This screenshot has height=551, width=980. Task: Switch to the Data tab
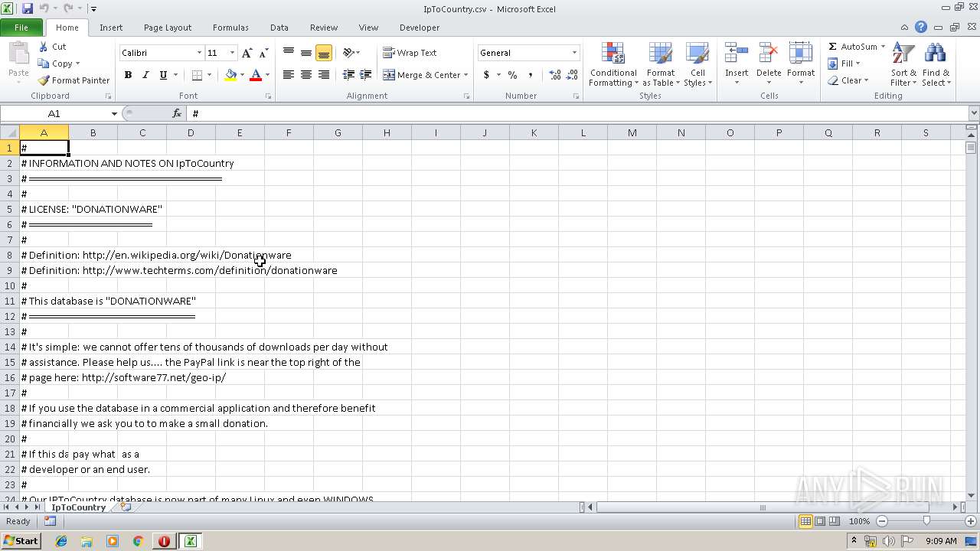[x=279, y=28]
